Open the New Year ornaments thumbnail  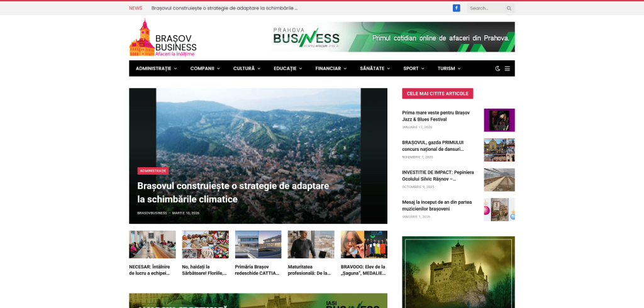tap(499, 209)
